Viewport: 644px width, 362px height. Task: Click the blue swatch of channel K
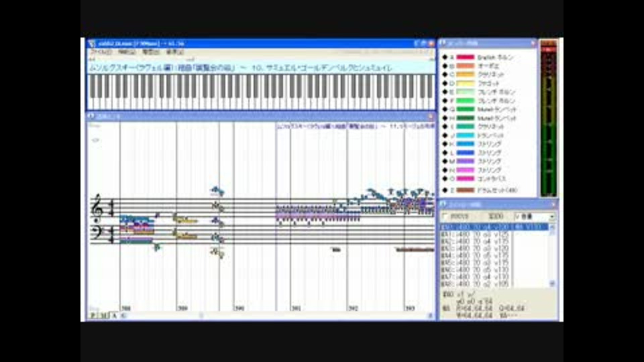point(466,143)
